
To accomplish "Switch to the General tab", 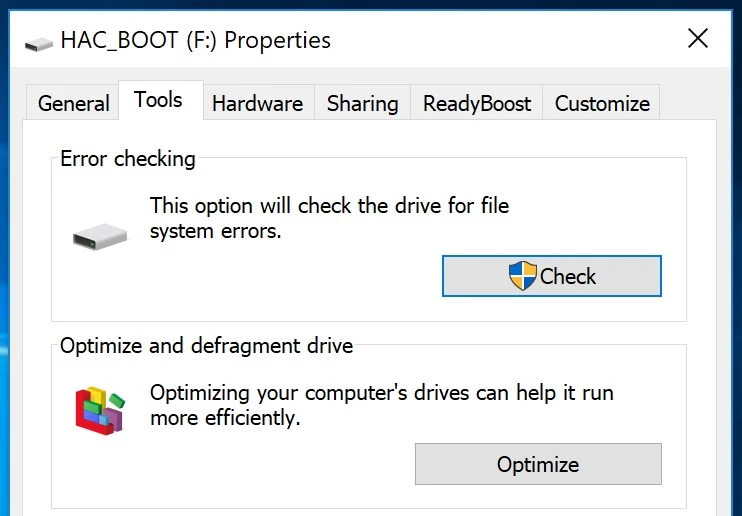I will click(x=74, y=103).
